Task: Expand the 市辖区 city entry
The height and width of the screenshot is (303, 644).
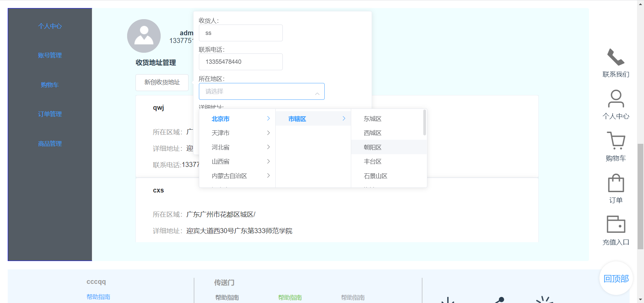Action: [x=297, y=119]
